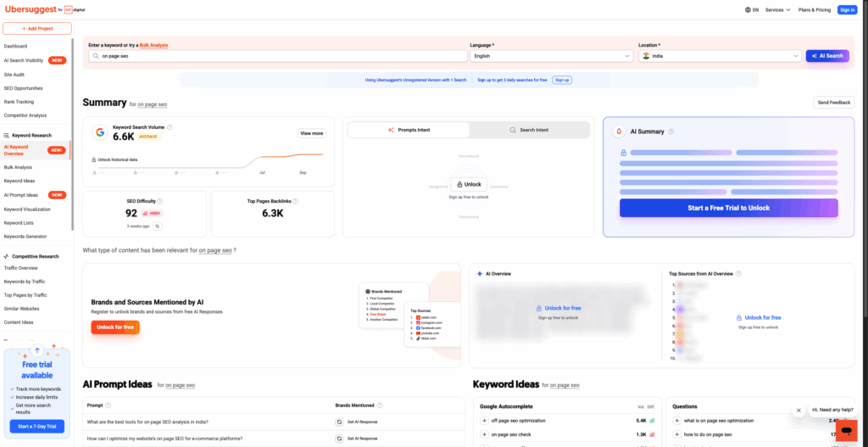The image size is (868, 447).
Task: Click the Sign up button in banner
Action: pos(562,80)
